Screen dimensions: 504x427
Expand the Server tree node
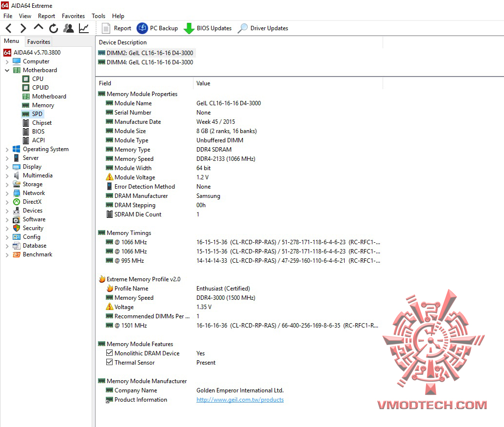point(7,158)
